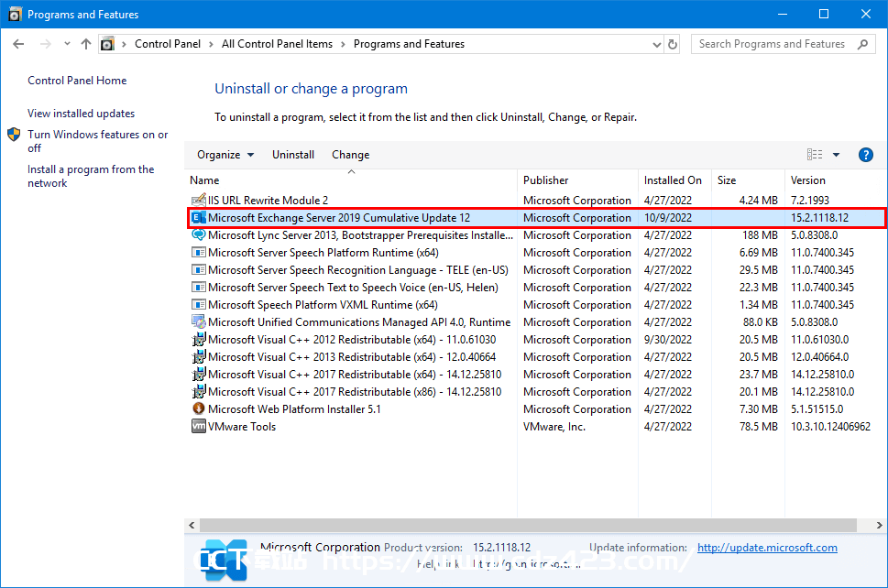This screenshot has width=888, height=588.
Task: Select Microsoft Web Platform Installer 5.1 entry
Action: (294, 409)
